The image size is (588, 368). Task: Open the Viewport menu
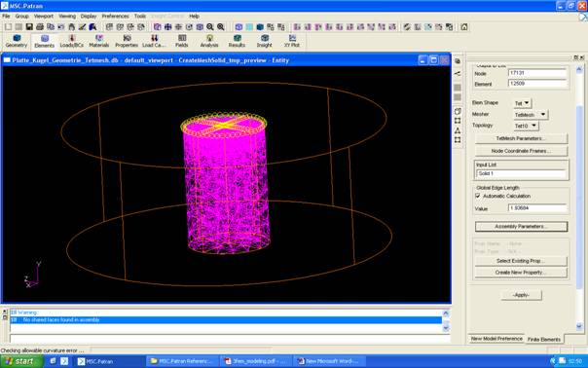44,17
